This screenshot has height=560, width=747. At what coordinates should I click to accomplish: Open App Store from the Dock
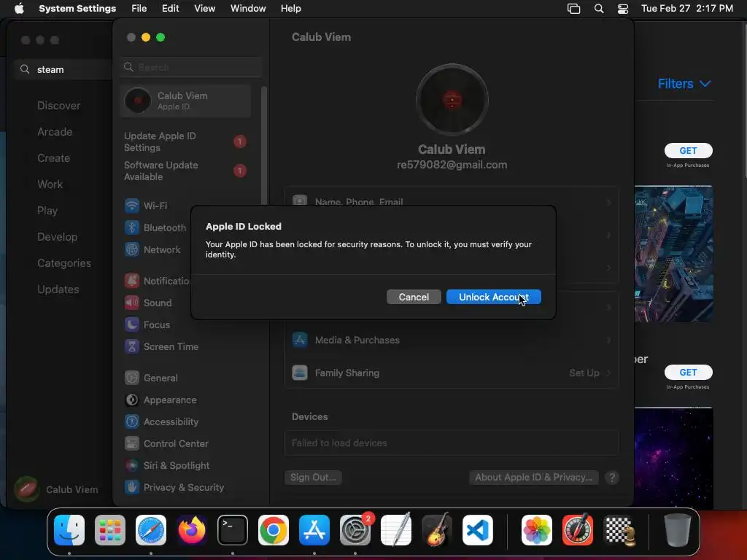tap(314, 530)
